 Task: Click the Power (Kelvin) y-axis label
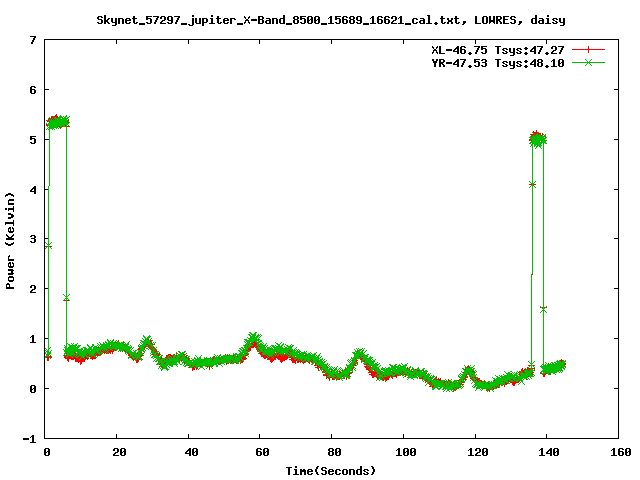(x=10, y=241)
